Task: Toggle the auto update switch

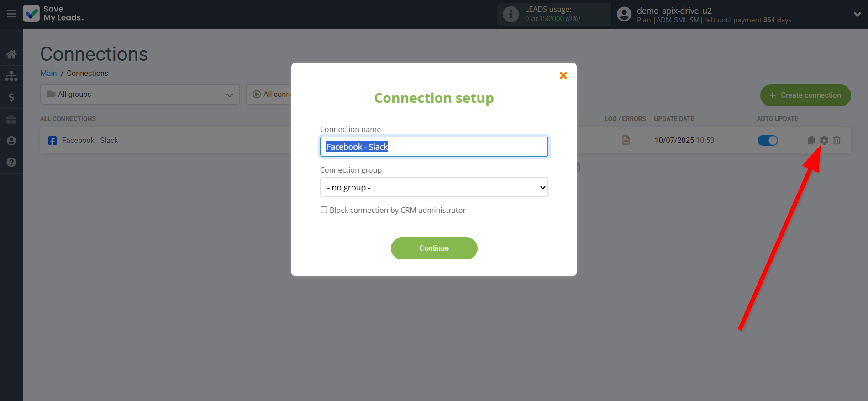Action: pyautogui.click(x=768, y=140)
